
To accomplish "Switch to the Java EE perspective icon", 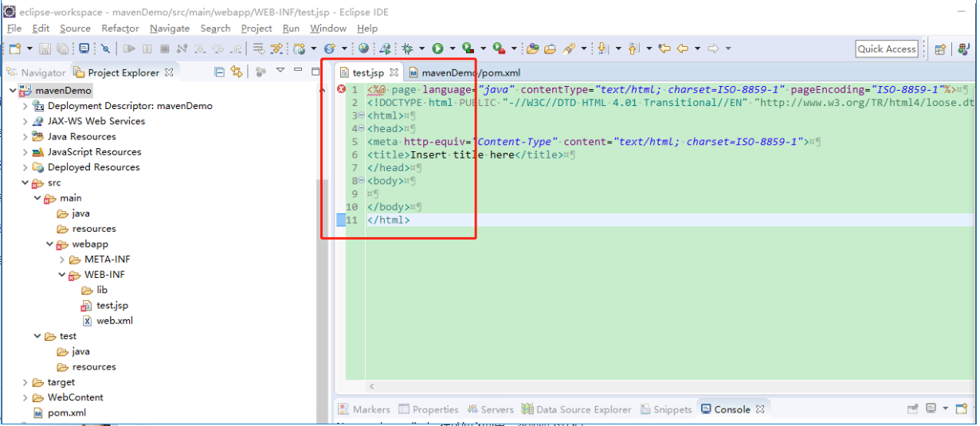I will coord(965,49).
